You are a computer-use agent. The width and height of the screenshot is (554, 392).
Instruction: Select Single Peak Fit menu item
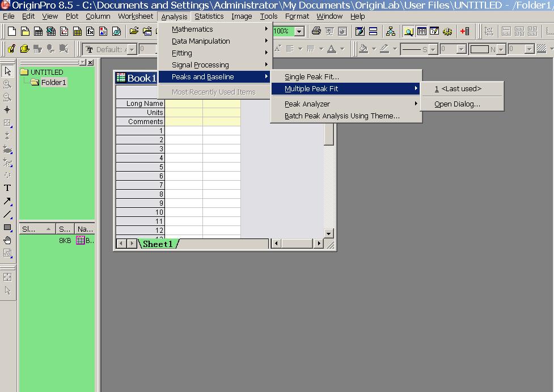tap(345, 77)
